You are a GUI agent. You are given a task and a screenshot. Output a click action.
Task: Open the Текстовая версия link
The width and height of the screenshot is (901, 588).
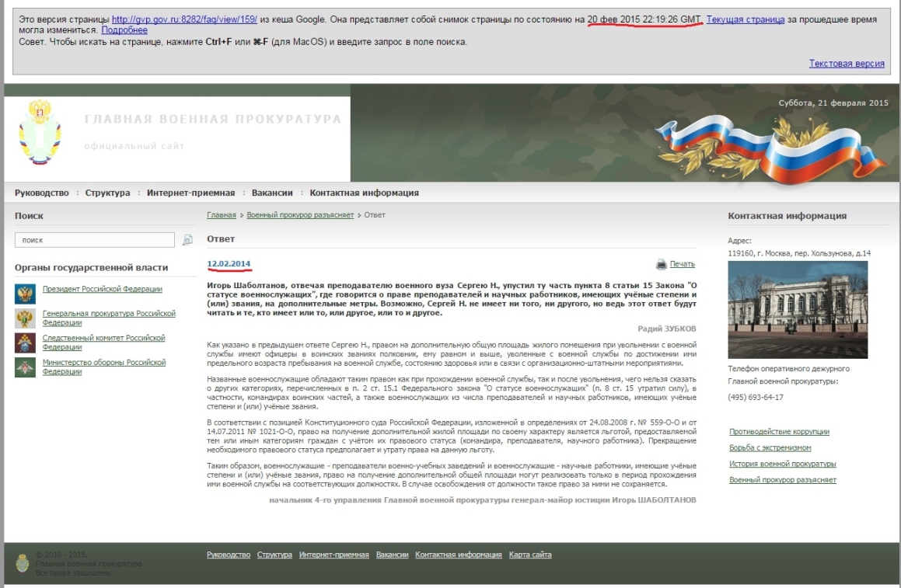tap(847, 64)
